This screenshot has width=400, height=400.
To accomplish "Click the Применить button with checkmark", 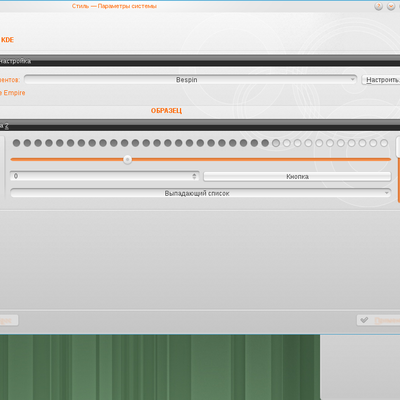I will point(378,320).
